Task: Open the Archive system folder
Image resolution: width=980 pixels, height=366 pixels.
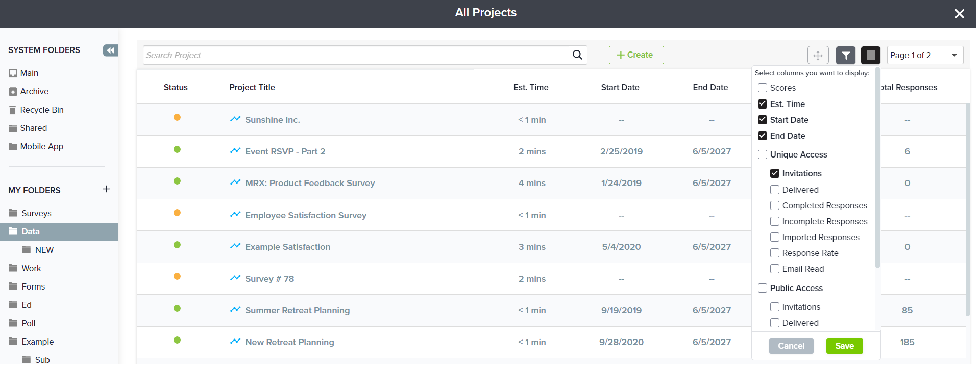Action: pyautogui.click(x=34, y=91)
